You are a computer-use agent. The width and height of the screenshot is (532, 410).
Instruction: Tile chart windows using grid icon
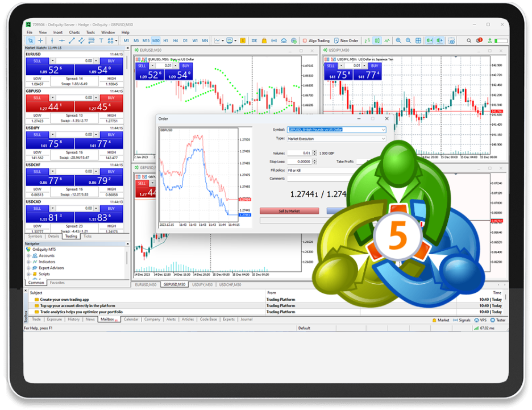pos(418,41)
